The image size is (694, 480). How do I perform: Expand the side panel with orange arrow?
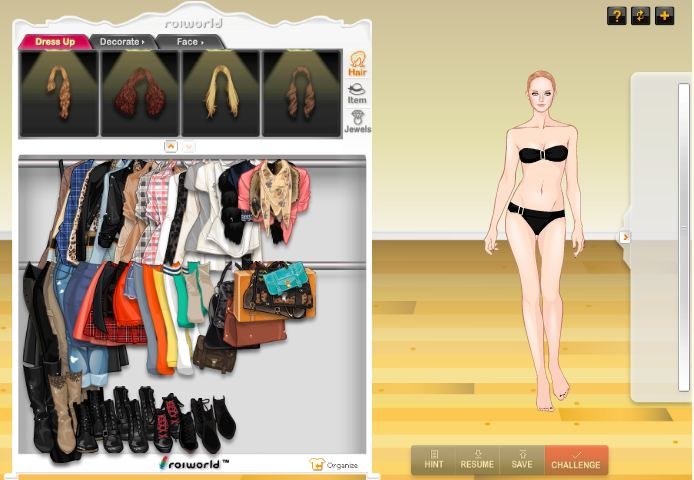[625, 237]
